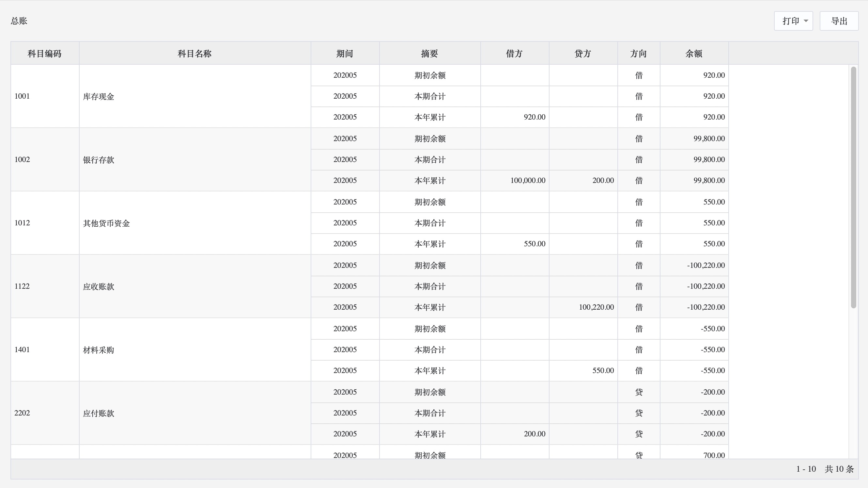Click 借 direction in 库存现金 期初余额 row
Image resolution: width=868 pixels, height=488 pixels.
point(639,75)
